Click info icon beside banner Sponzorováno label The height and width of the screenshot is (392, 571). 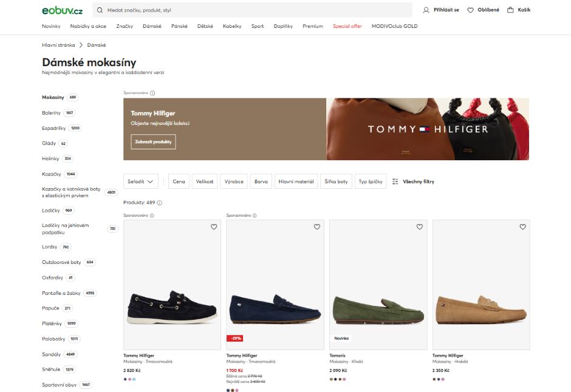coord(152,93)
